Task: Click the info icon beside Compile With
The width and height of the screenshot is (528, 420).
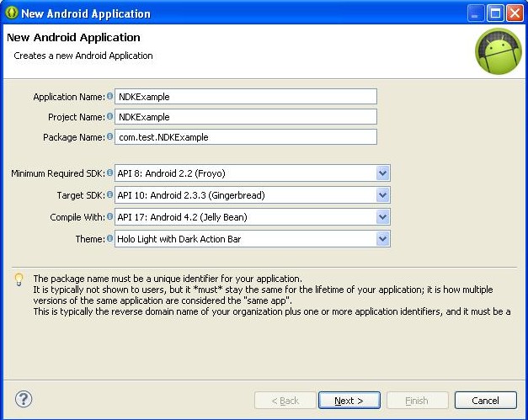Action: [109, 216]
